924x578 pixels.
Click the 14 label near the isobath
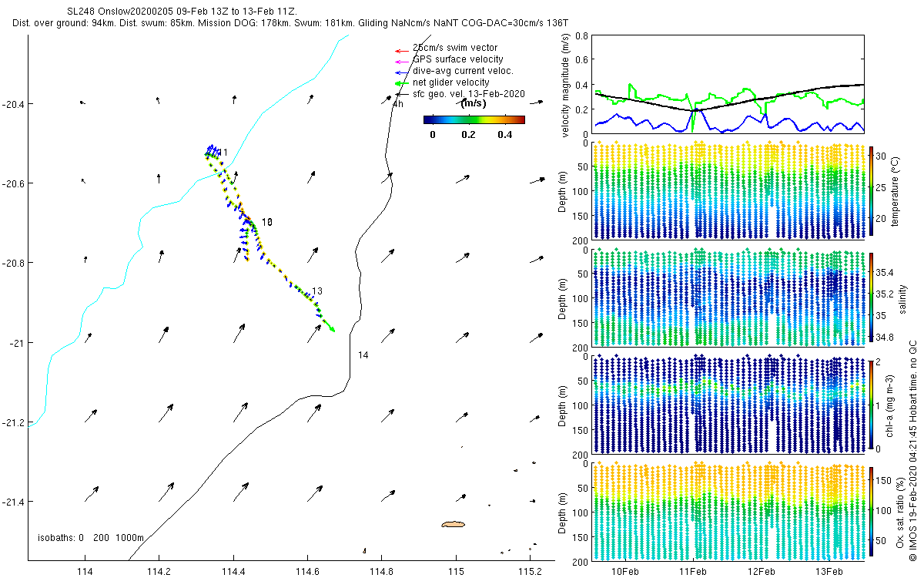363,355
